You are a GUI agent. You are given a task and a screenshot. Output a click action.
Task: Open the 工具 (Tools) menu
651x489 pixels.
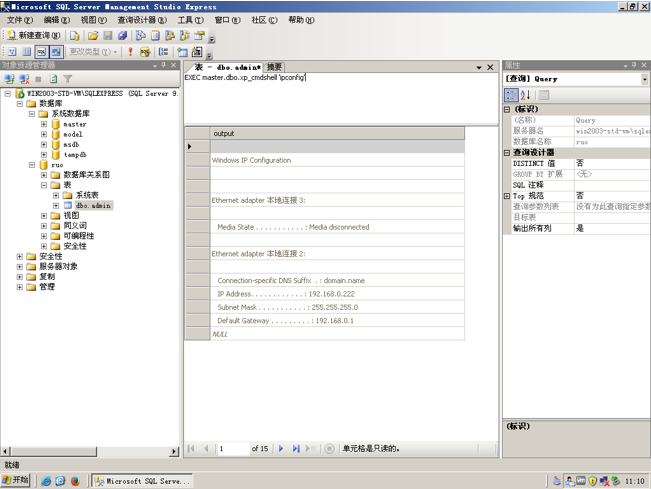191,20
